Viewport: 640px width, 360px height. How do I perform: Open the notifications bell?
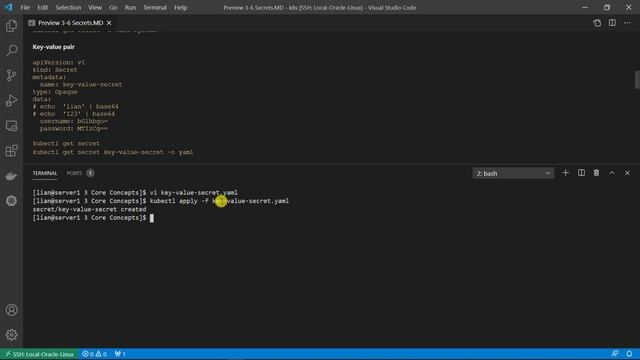pyautogui.click(x=629, y=354)
